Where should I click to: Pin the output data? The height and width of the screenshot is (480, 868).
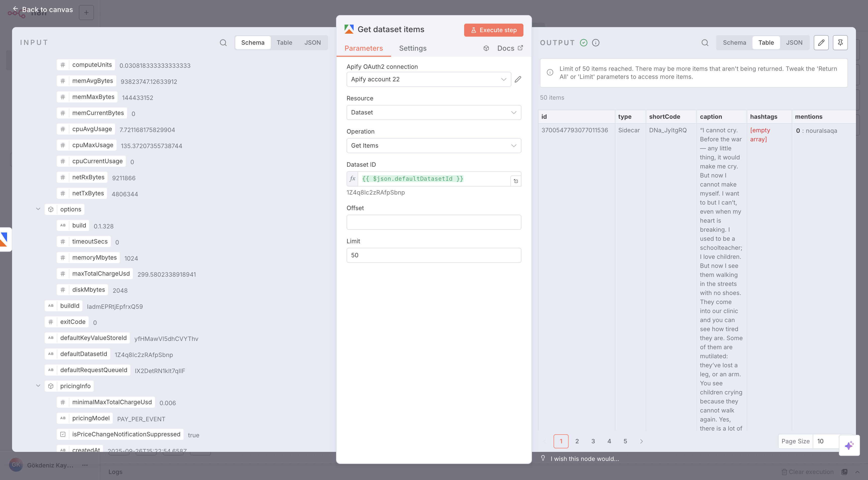(x=840, y=42)
